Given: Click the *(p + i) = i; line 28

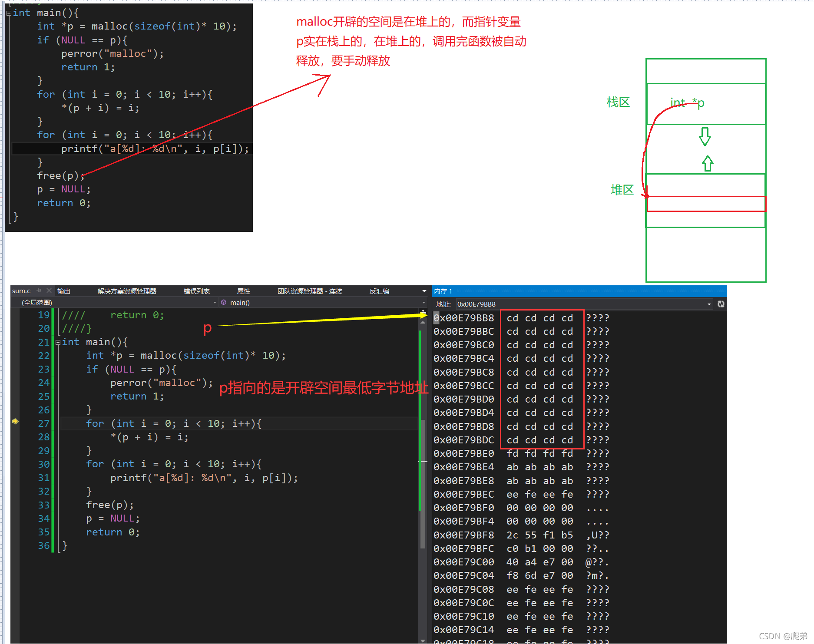Looking at the screenshot, I should (x=149, y=437).
